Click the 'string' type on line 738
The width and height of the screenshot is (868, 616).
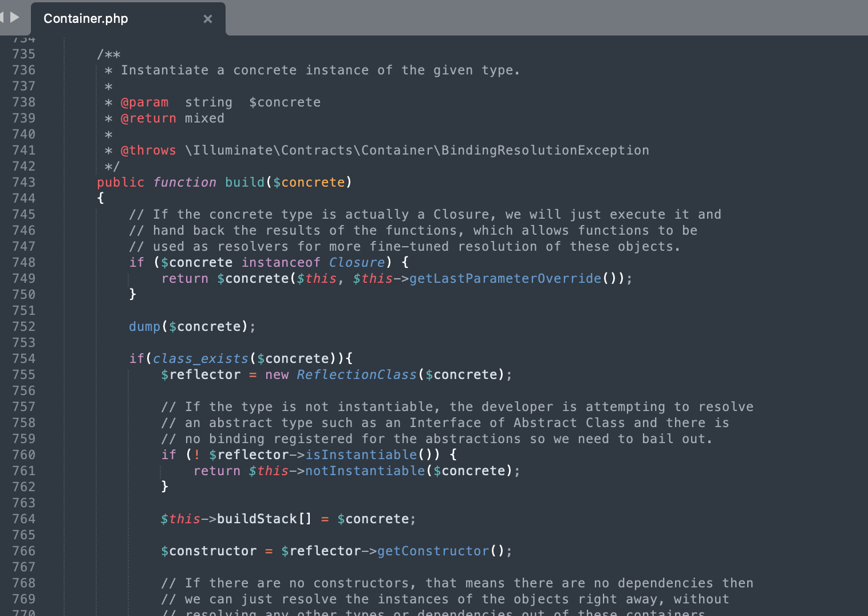point(208,102)
